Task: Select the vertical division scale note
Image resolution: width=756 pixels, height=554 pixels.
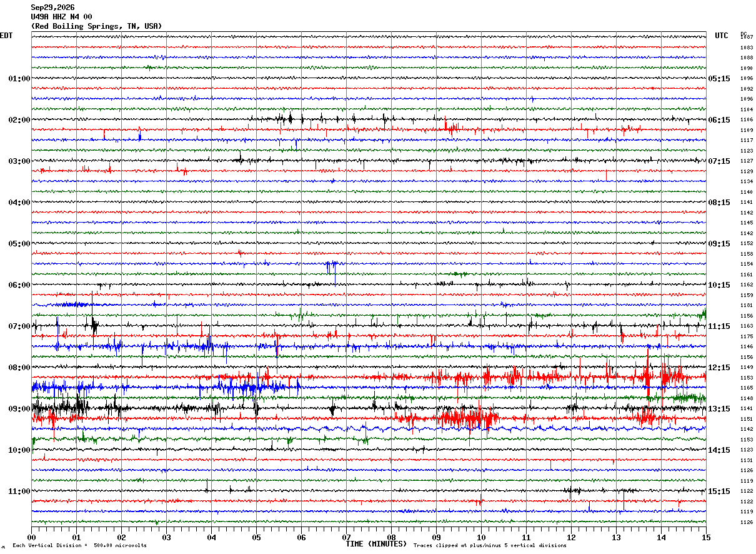Action: [79, 546]
